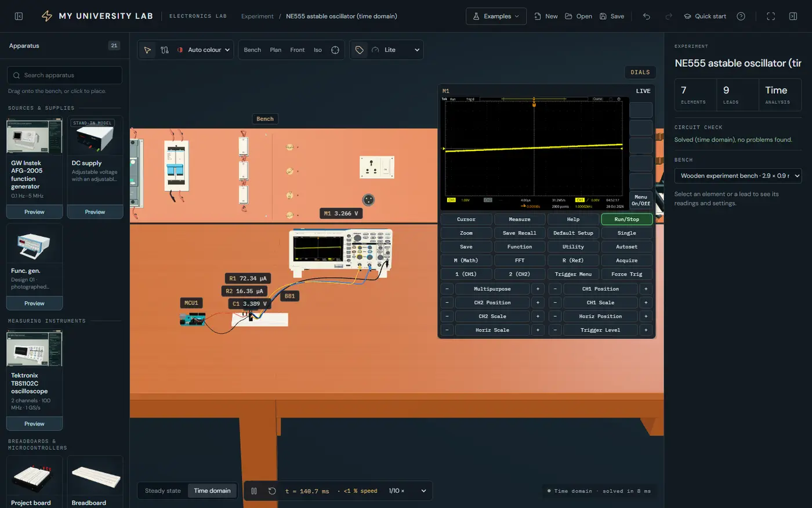
Task: Click the New experiment button
Action: click(x=546, y=16)
